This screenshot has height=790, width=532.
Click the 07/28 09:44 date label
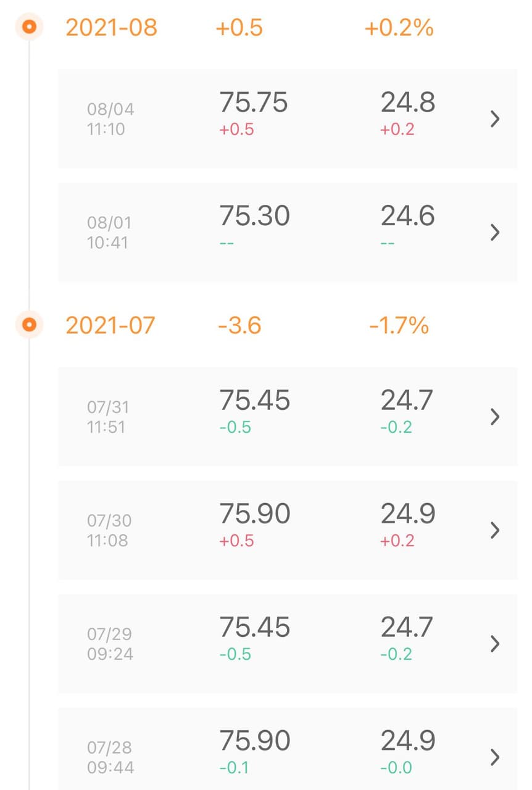[110, 757]
